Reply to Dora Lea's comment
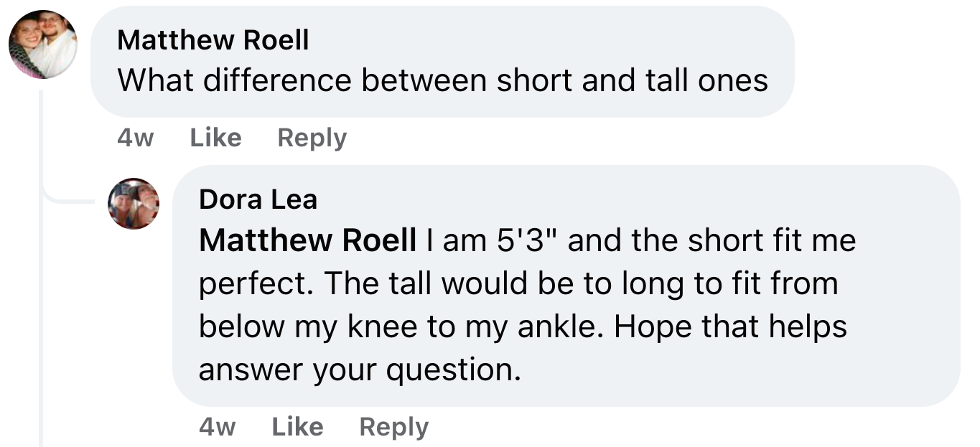 click(x=393, y=427)
